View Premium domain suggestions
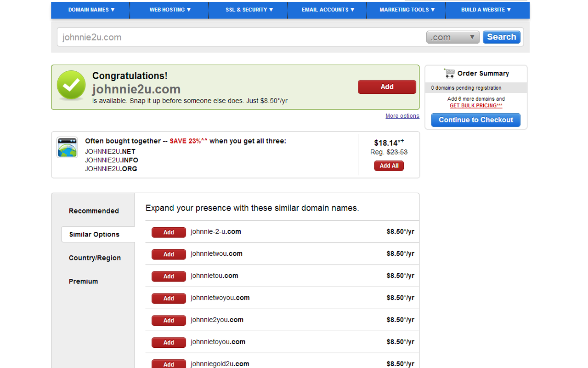Viewport: 588px width, 368px height. pyautogui.click(x=83, y=281)
